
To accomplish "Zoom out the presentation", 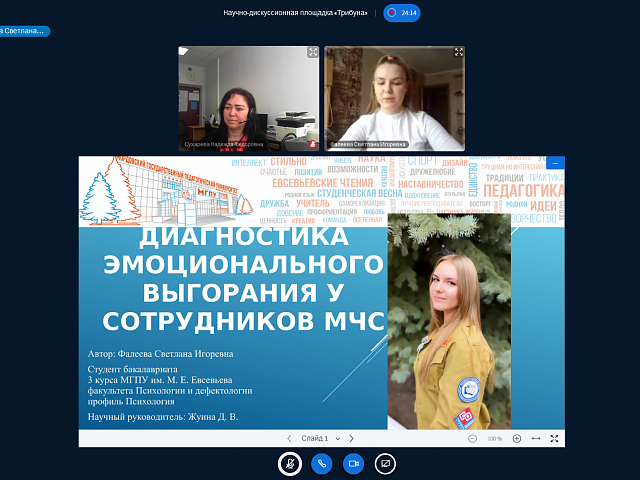I will [x=472, y=439].
